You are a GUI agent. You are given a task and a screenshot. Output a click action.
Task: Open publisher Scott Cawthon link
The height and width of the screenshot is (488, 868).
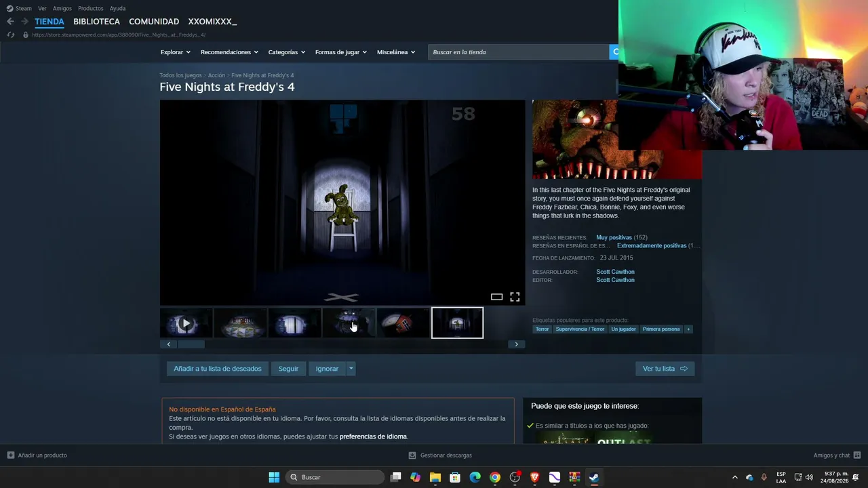coord(615,280)
